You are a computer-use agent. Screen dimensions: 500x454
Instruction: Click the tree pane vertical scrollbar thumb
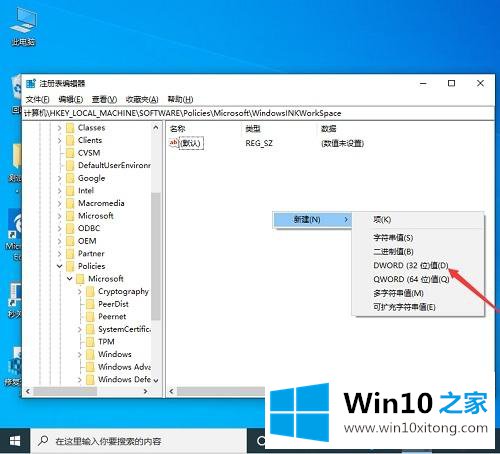[x=155, y=256]
